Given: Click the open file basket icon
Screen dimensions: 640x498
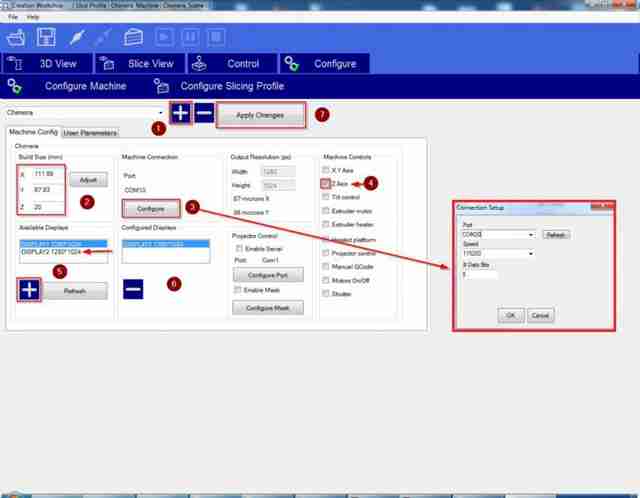Looking at the screenshot, I should [x=16, y=38].
